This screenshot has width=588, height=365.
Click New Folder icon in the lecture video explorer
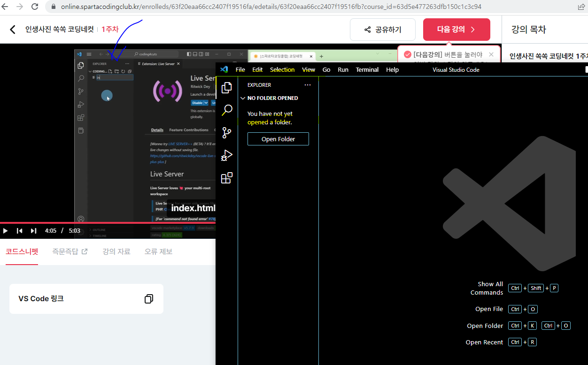pos(117,71)
